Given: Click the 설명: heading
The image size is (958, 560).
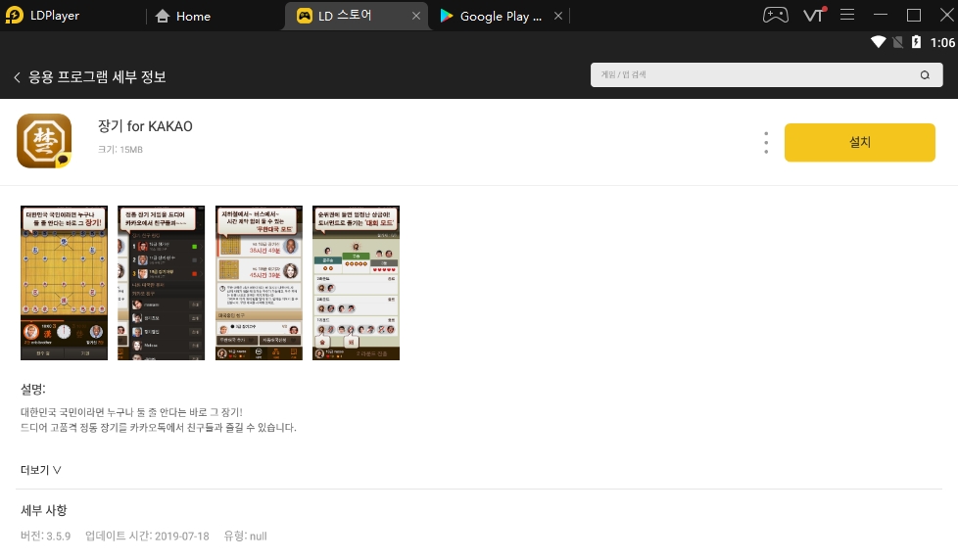Looking at the screenshot, I should [x=33, y=389].
